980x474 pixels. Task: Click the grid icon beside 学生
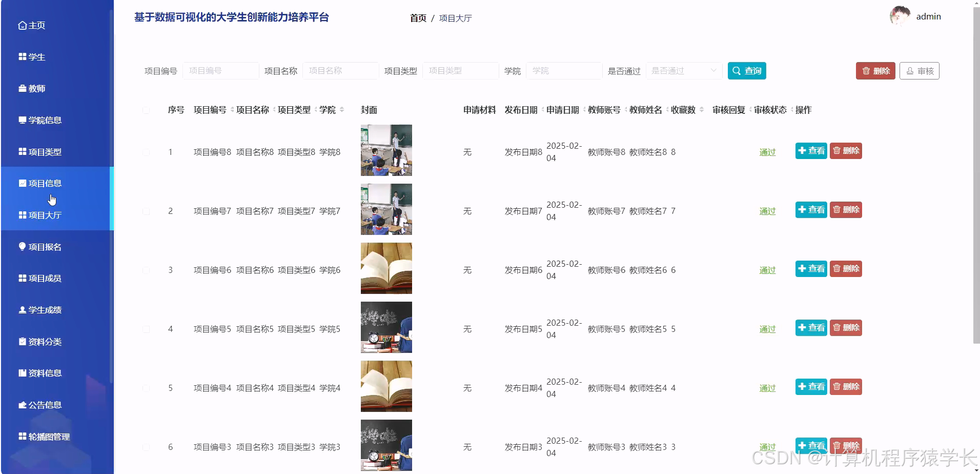tap(23, 56)
